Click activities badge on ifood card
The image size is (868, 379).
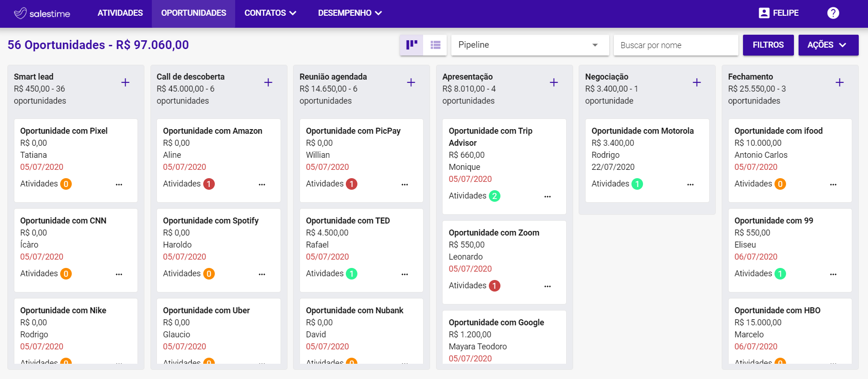tap(781, 184)
